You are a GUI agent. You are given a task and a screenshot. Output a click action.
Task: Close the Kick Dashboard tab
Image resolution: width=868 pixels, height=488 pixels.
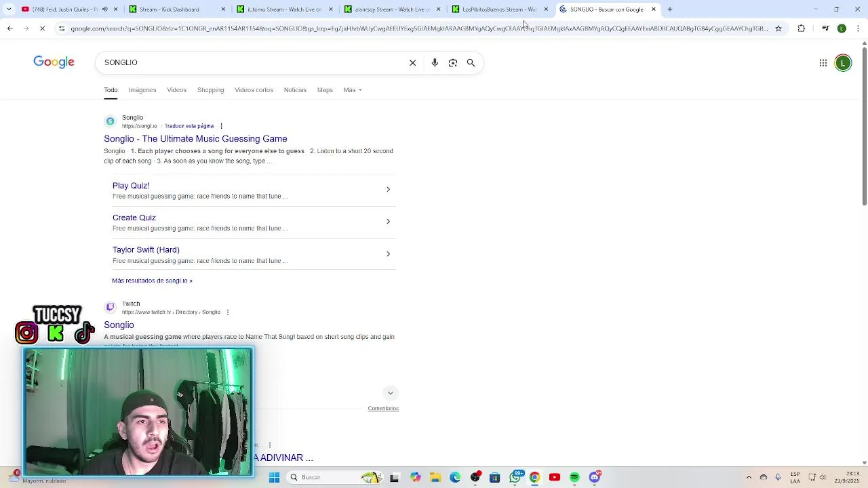pos(224,9)
